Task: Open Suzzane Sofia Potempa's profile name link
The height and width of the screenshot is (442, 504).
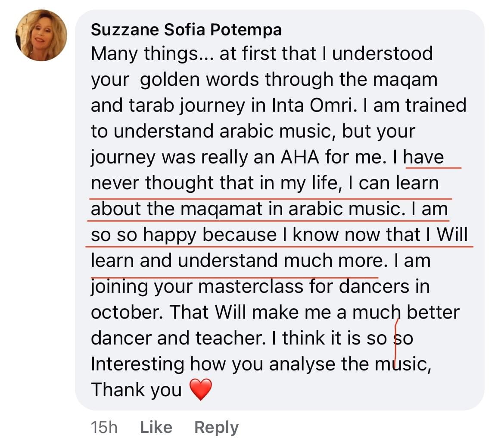Action: (187, 30)
